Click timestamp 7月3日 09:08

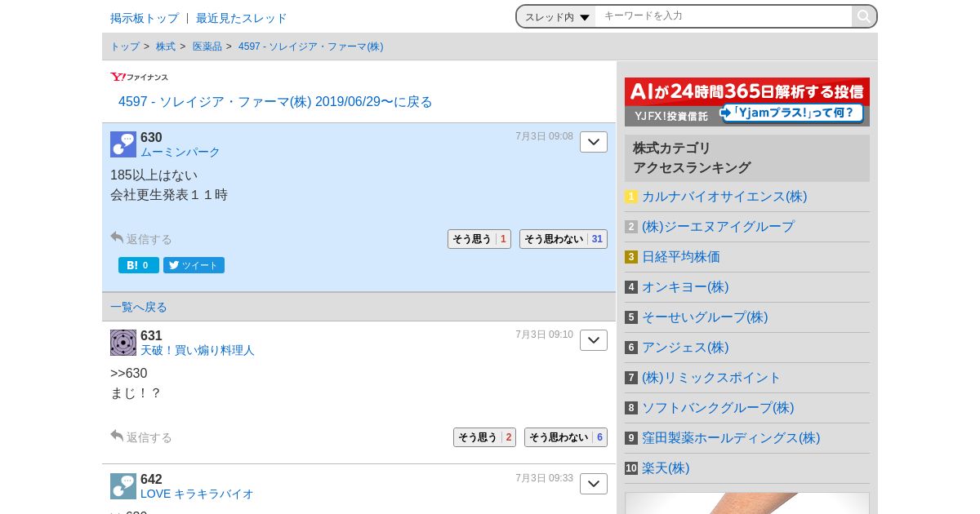(544, 136)
